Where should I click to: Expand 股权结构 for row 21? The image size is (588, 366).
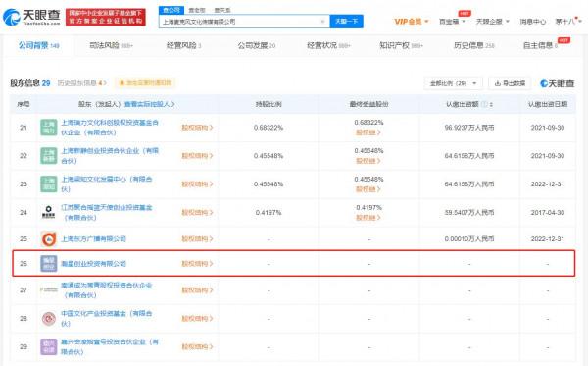[x=197, y=128]
